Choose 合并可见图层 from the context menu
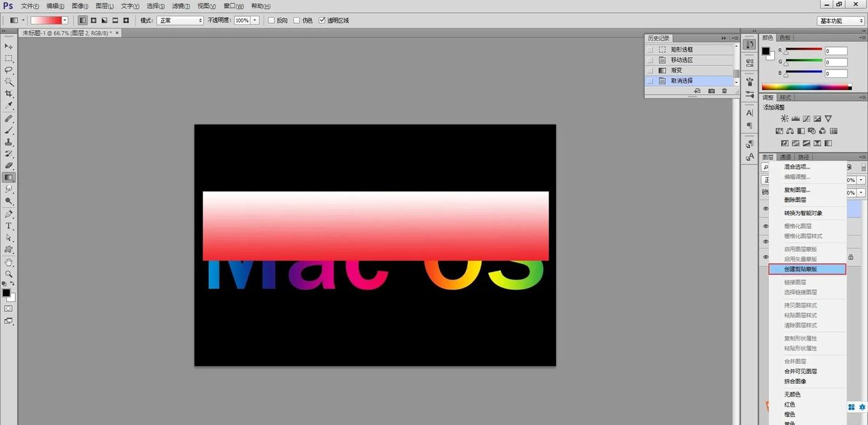Image resolution: width=868 pixels, height=425 pixels. (x=801, y=371)
